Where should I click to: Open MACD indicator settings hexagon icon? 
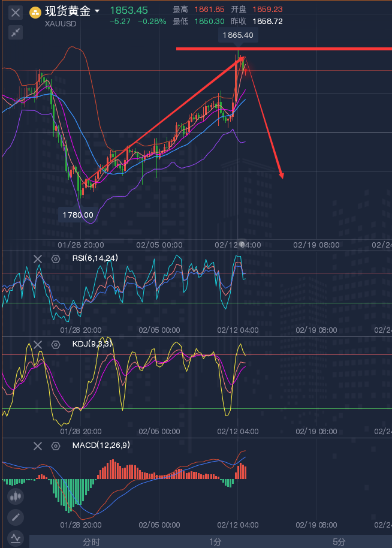tap(56, 445)
